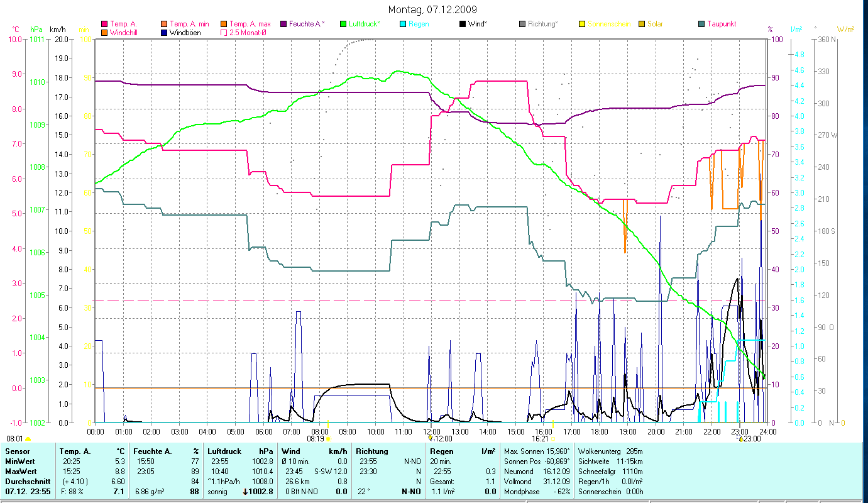Click the sunset icon beside 16:21
The height and width of the screenshot is (503, 868).
click(553, 438)
